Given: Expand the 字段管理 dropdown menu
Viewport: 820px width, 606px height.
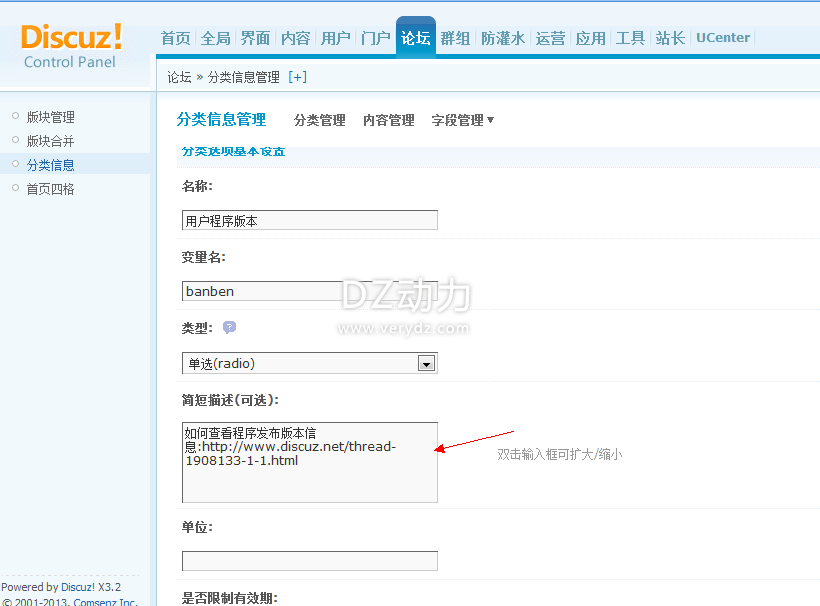Looking at the screenshot, I should pyautogui.click(x=462, y=120).
